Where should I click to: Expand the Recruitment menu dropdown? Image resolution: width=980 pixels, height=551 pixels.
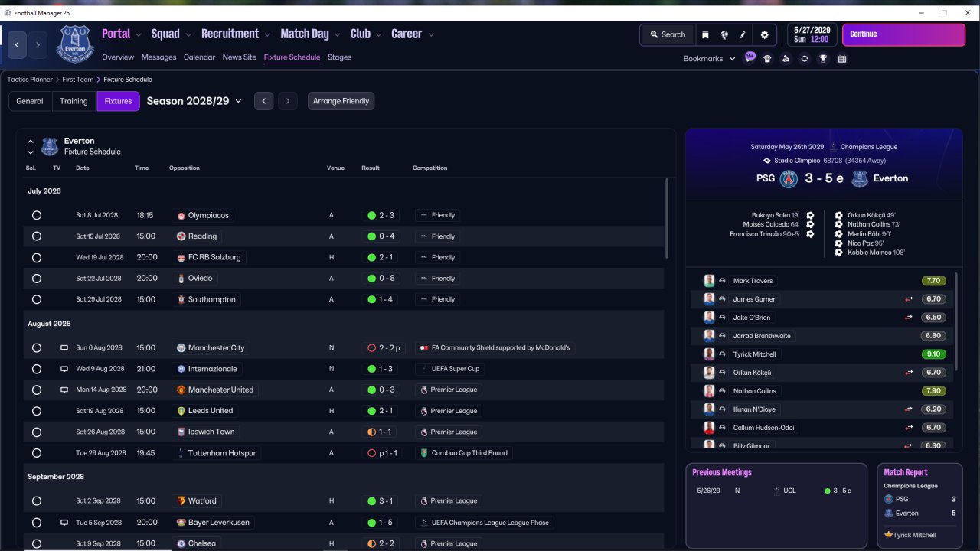(267, 34)
